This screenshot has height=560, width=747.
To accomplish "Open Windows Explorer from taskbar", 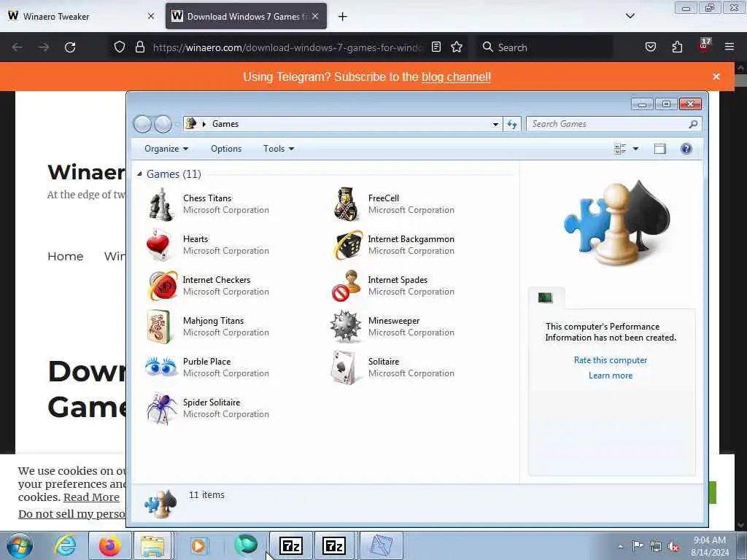I will (x=152, y=545).
